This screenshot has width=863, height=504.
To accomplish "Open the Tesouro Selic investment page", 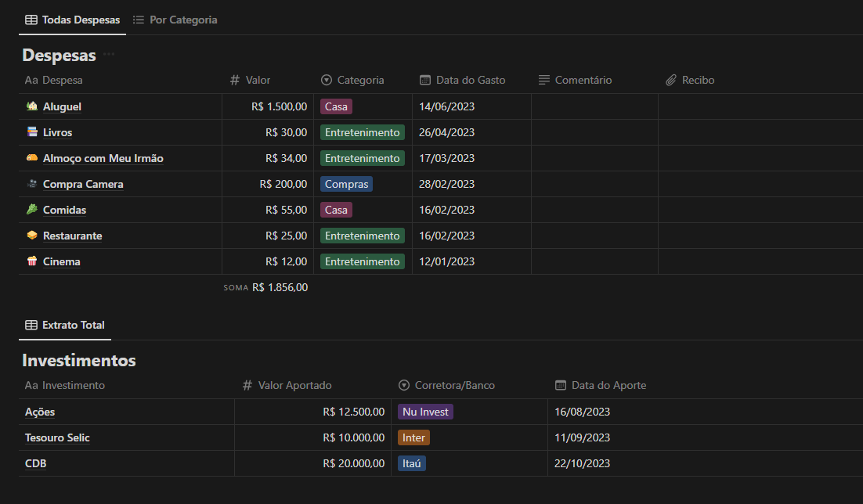I will pyautogui.click(x=57, y=438).
